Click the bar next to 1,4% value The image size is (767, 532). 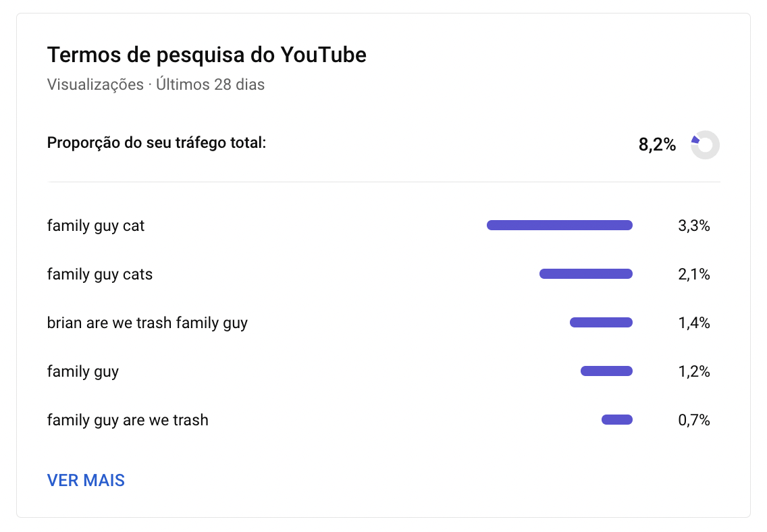[601, 323]
